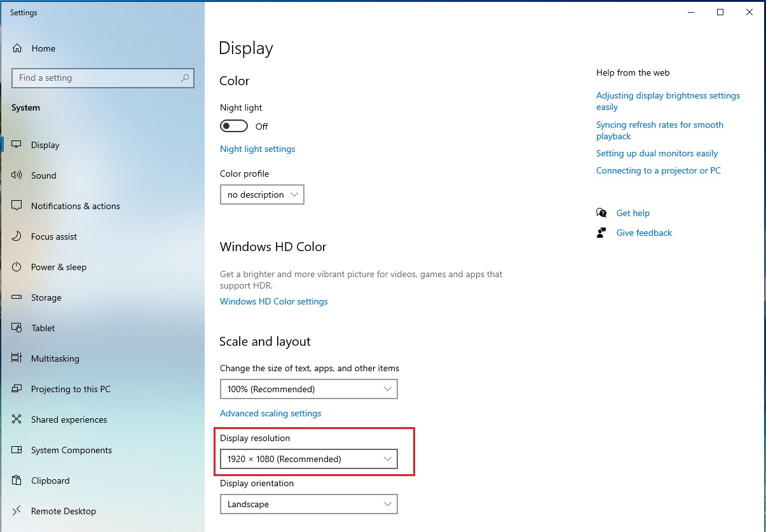Click the Focus assist moon icon
Image resolution: width=766 pixels, height=532 pixels.
(x=16, y=236)
